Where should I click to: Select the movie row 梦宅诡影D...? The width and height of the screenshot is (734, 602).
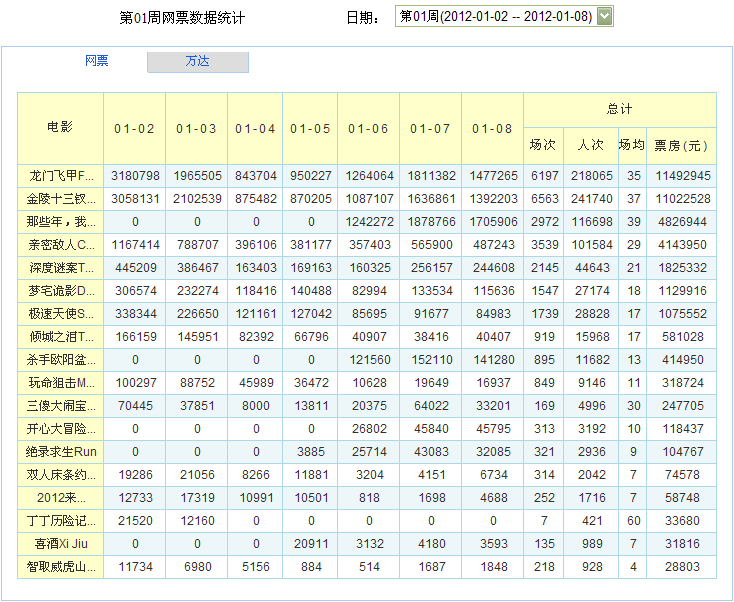[x=367, y=291]
